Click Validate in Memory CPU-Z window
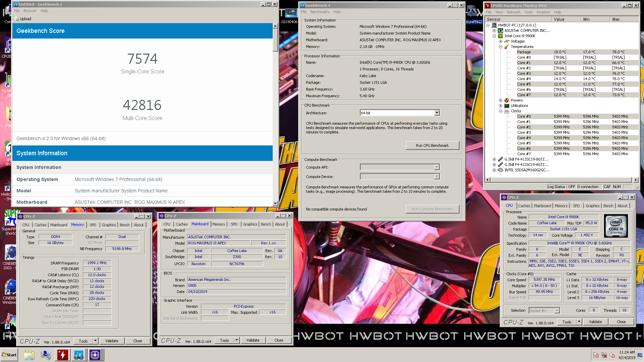The width and height of the screenshot is (644, 362). pyautogui.click(x=112, y=341)
